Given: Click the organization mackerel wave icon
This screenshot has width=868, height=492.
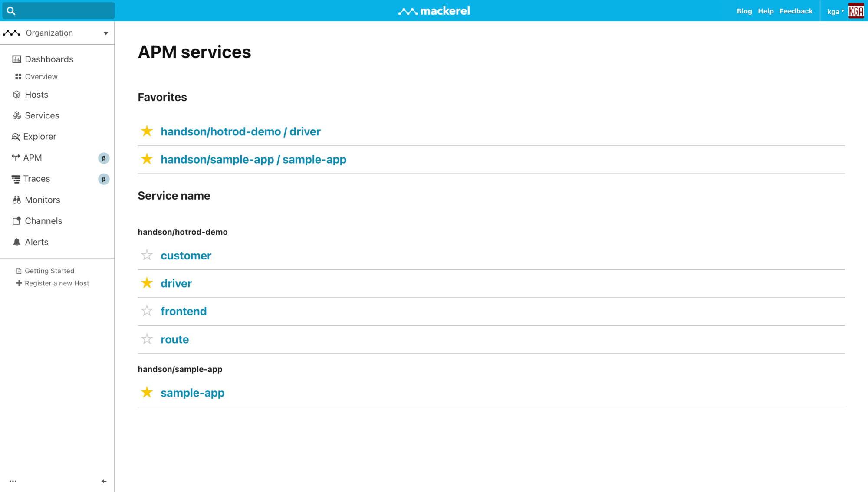Looking at the screenshot, I should (12, 33).
